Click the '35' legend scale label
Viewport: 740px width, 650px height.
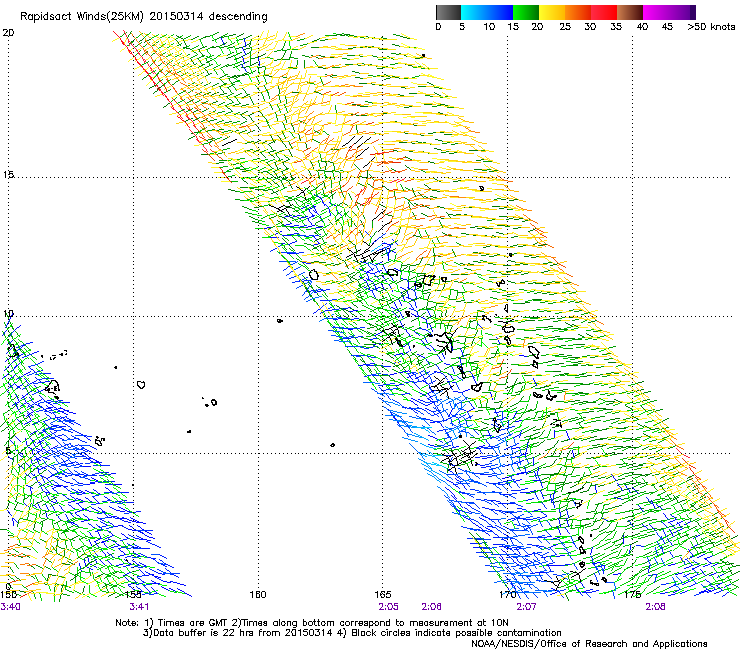pyautogui.click(x=616, y=27)
